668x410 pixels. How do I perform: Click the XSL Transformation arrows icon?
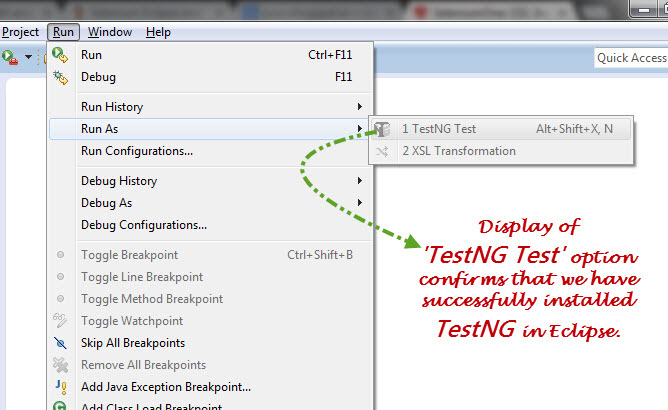pos(382,151)
